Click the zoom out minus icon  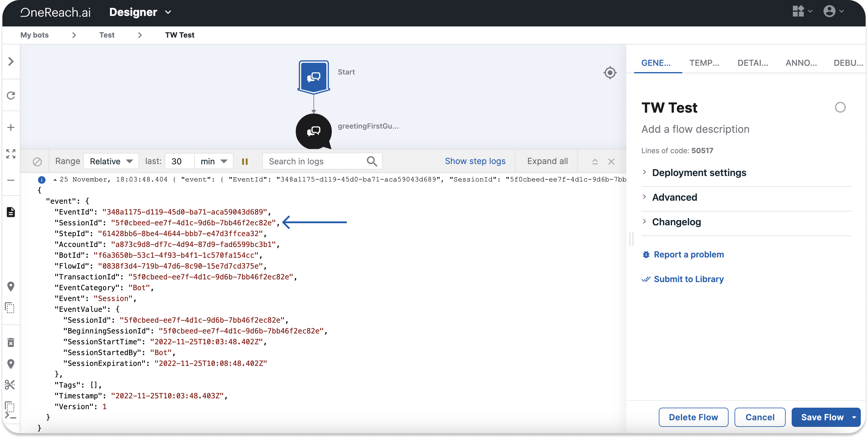click(11, 180)
